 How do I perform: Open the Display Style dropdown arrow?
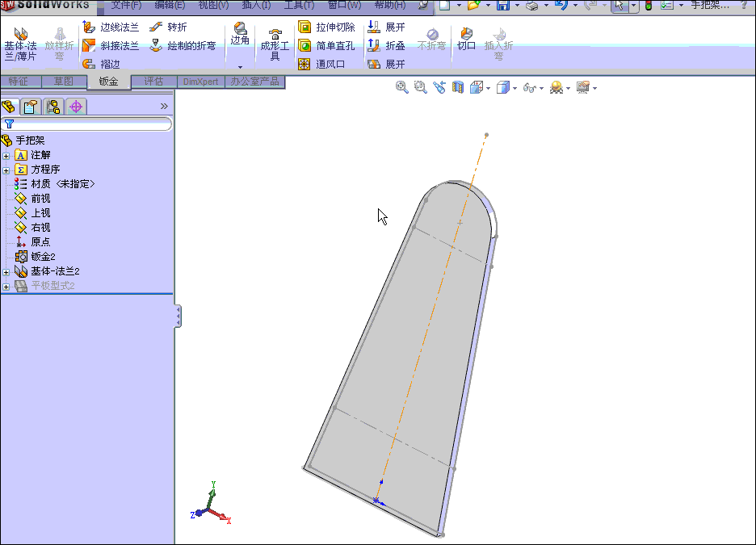point(515,88)
